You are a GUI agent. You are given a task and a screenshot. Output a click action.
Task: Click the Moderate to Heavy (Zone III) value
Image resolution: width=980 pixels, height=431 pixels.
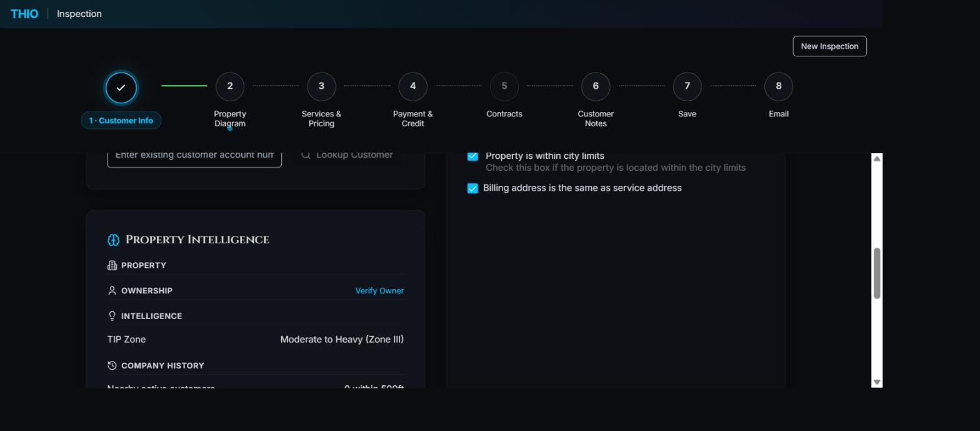(342, 340)
